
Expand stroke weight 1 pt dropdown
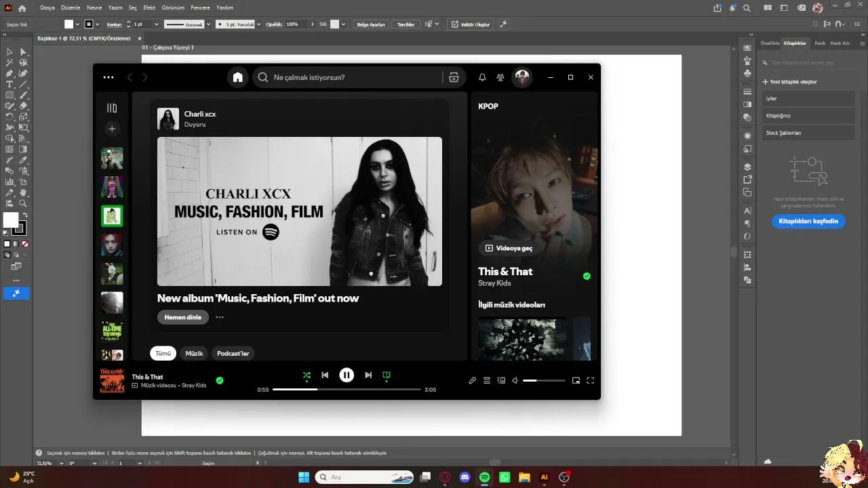pyautogui.click(x=157, y=24)
